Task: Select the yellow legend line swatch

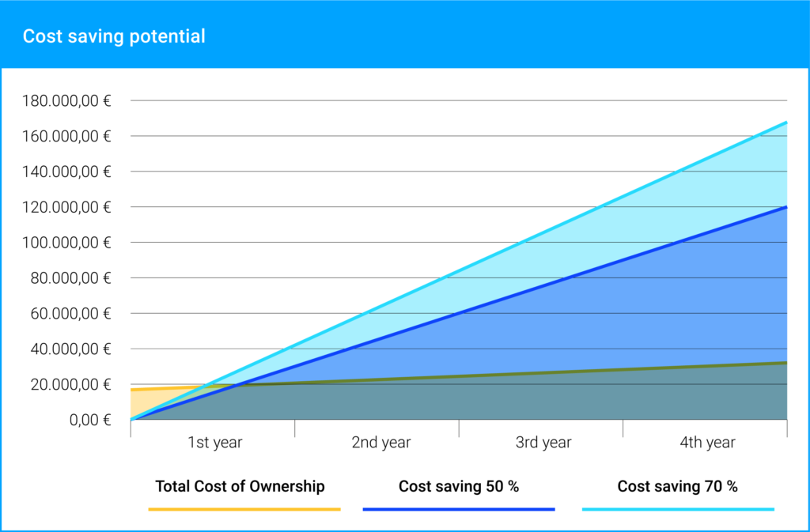Action: tap(244, 509)
